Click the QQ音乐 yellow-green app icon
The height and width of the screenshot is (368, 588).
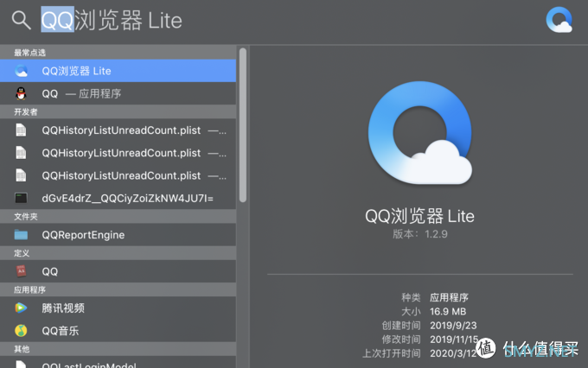click(21, 331)
